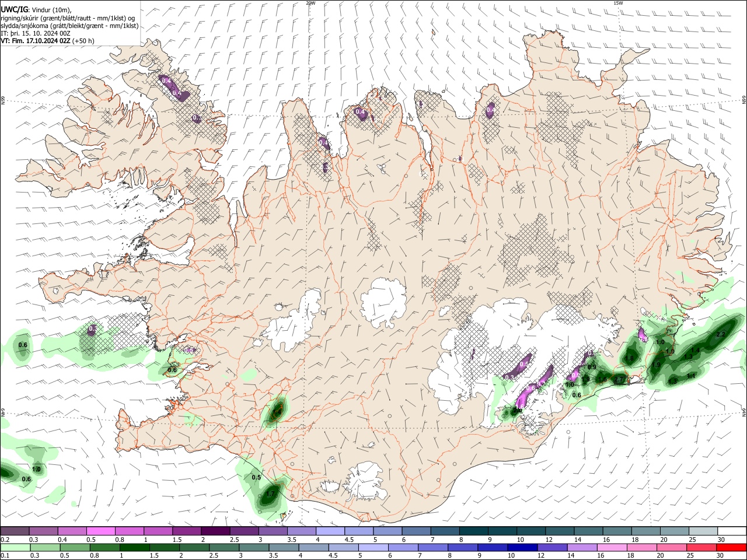Click the 15W longitude label at the top
This screenshot has height=560, width=747.
[618, 3]
